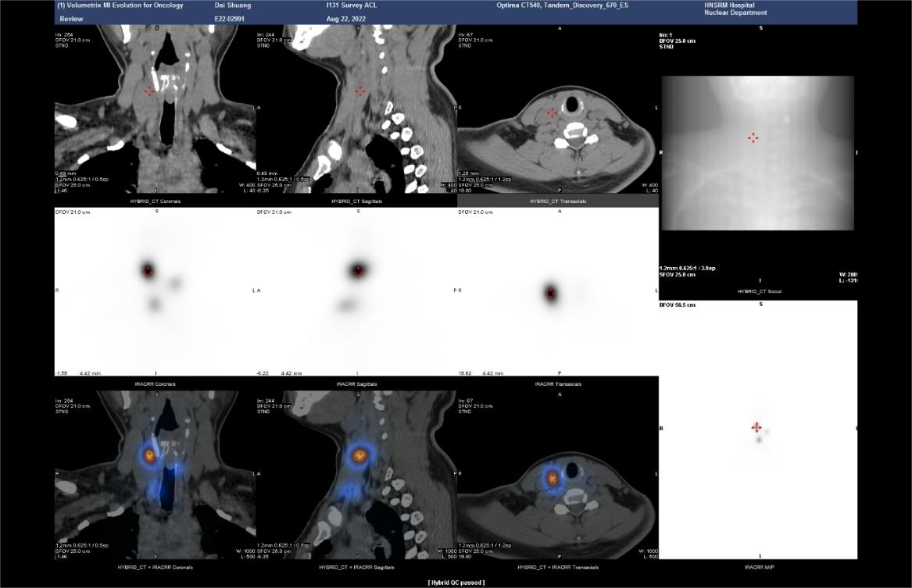Click the hot spot in IRACRR Coronals view
Image resolution: width=912 pixels, height=588 pixels.
148,271
